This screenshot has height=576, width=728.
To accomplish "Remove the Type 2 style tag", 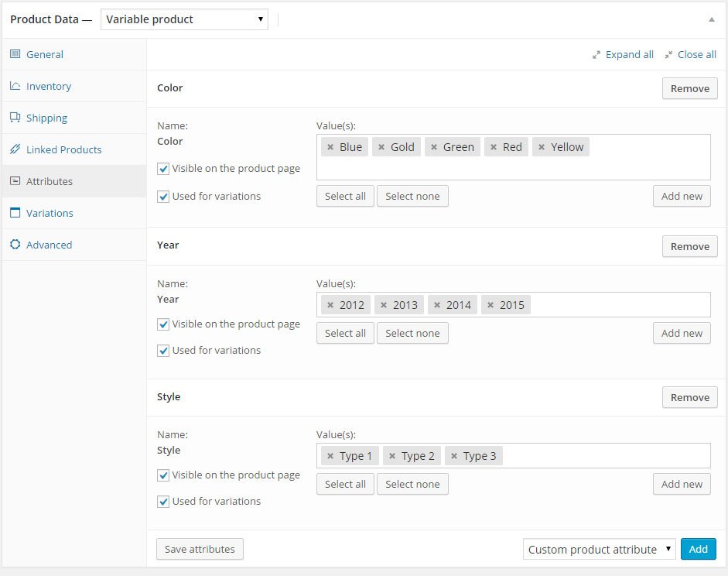I will [x=392, y=456].
